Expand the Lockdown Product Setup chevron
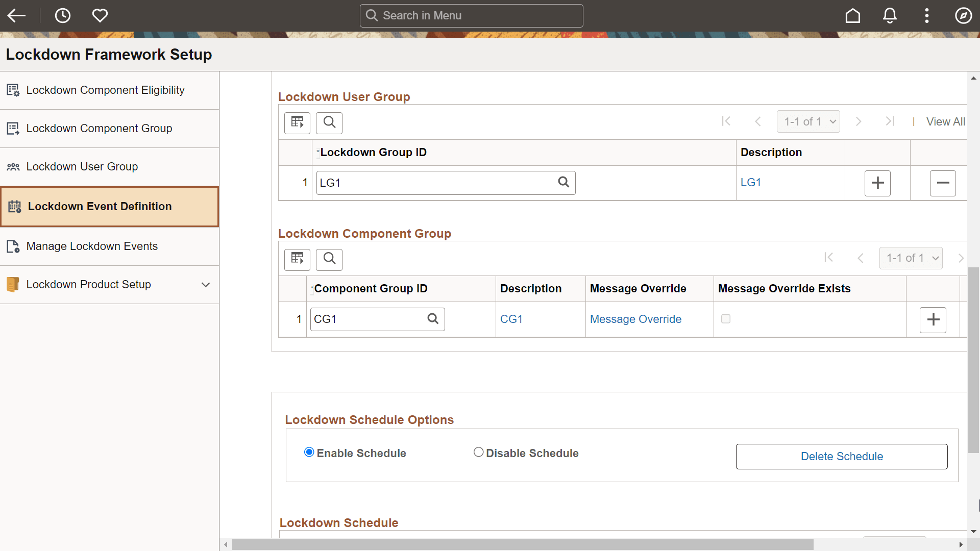The image size is (980, 551). pyautogui.click(x=206, y=285)
